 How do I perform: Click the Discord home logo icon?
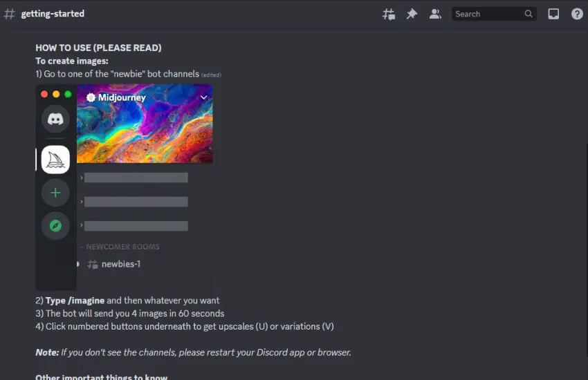tap(55, 119)
